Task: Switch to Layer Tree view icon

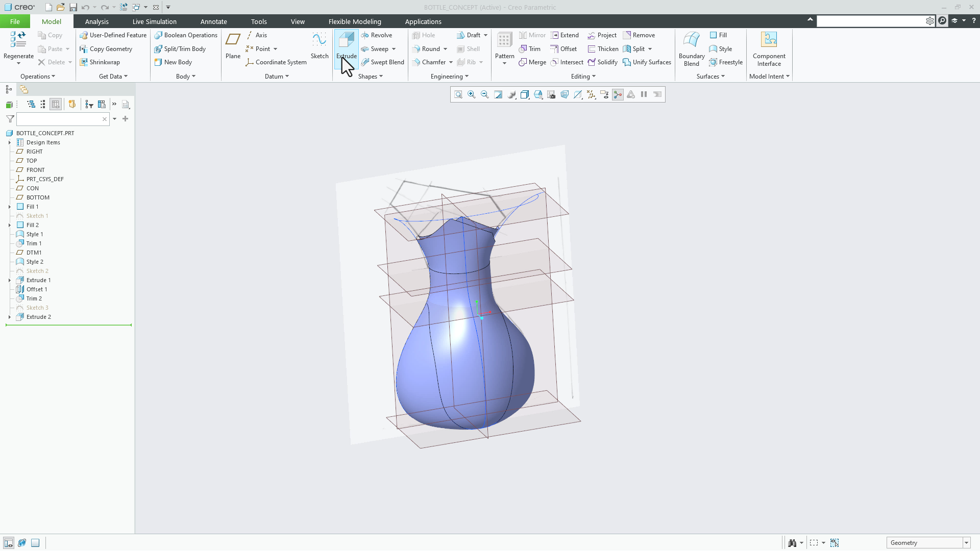Action: tap(24, 89)
